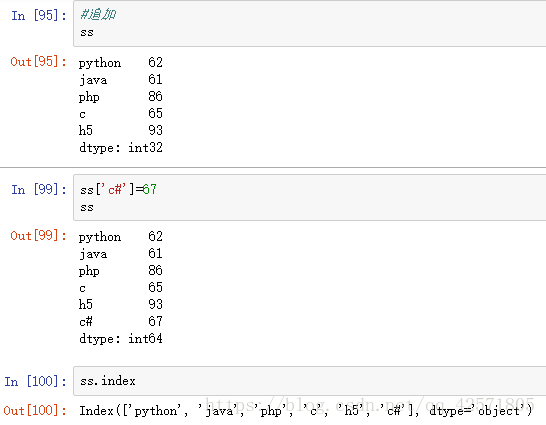
Task: Select the In [99] prompt label
Action: click(39, 190)
